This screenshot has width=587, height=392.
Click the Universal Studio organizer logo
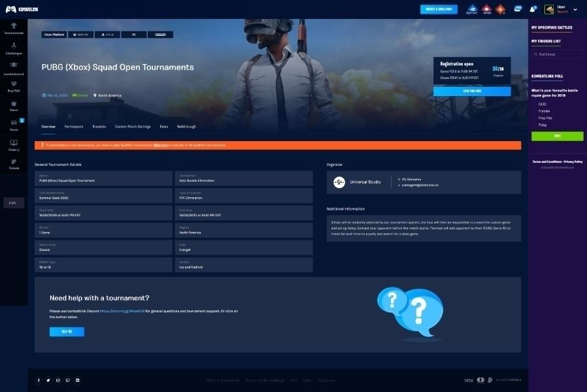pos(339,182)
